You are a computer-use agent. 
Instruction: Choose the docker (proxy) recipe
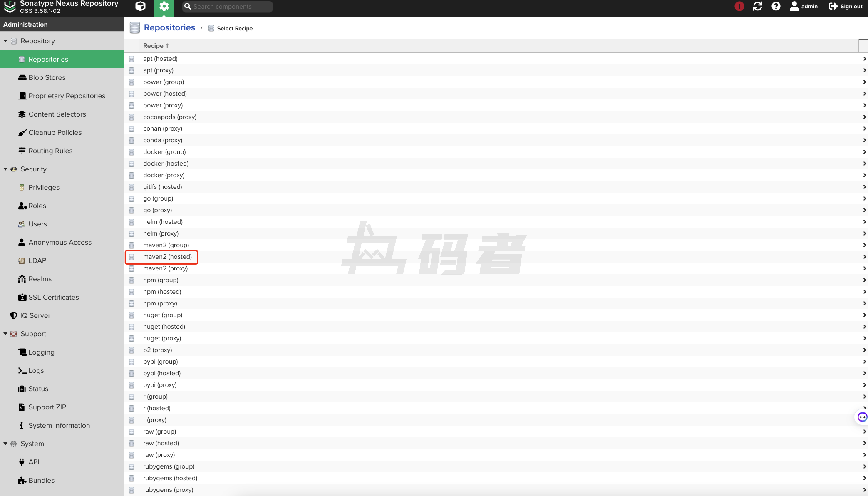click(164, 175)
